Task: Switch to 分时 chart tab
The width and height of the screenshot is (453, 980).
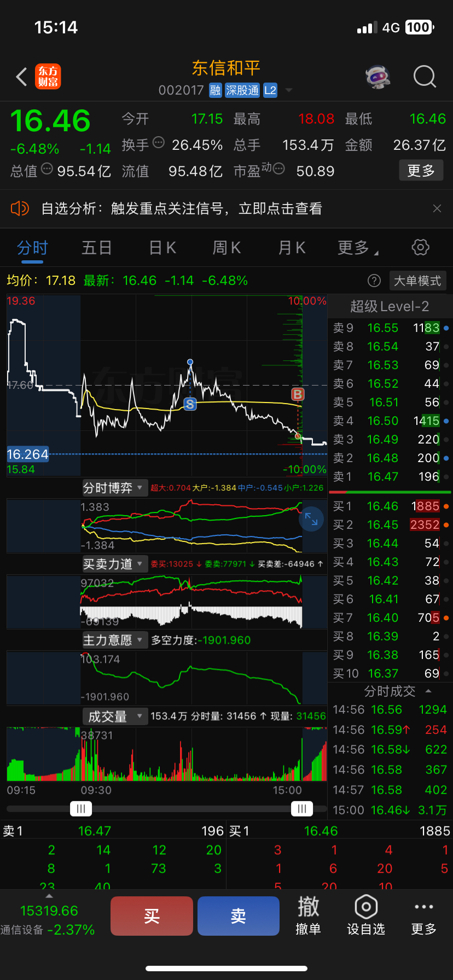Action: pyautogui.click(x=32, y=248)
